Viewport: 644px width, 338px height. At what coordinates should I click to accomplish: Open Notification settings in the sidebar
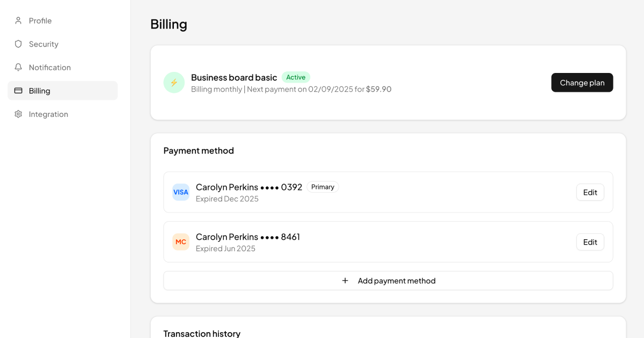[50, 67]
